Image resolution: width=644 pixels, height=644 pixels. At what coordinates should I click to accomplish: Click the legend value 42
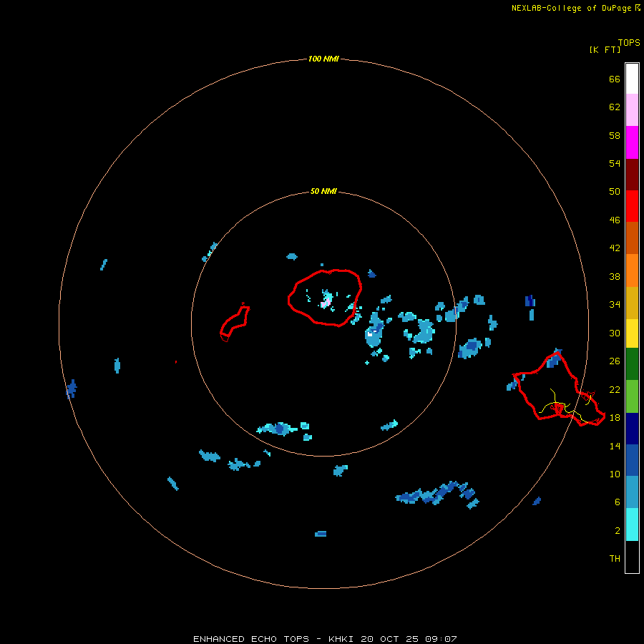[x=615, y=248]
